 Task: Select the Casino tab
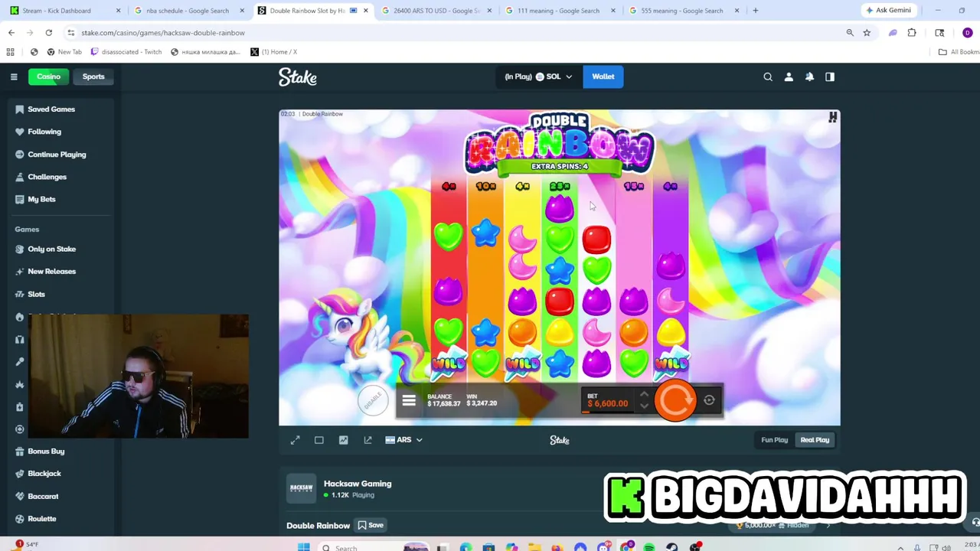[x=48, y=77]
